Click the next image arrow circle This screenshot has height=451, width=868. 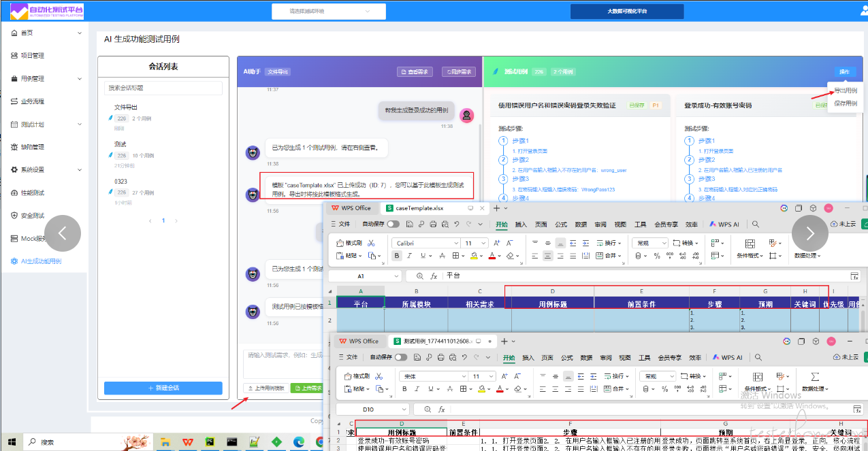point(809,233)
